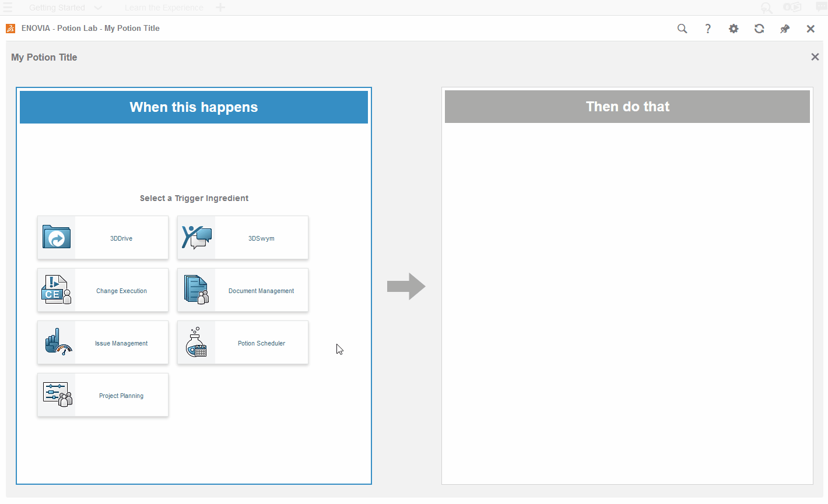Screen dimensions: 828x504
Task: Click the "When this happens" header
Action: 194,107
